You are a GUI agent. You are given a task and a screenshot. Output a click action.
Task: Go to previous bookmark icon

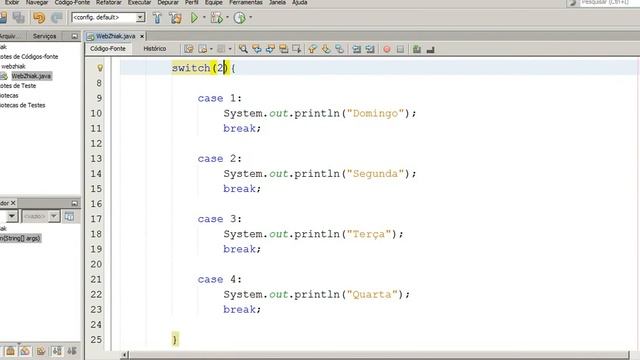(x=313, y=49)
